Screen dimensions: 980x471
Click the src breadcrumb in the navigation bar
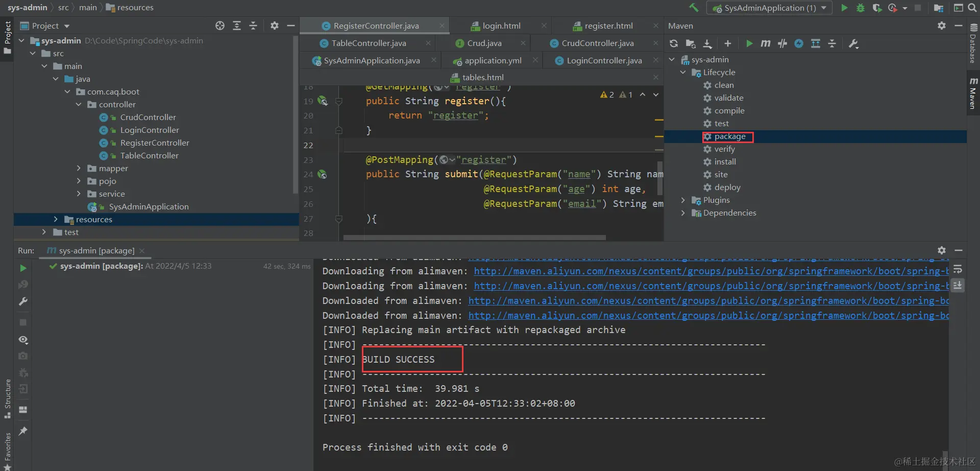coord(63,8)
